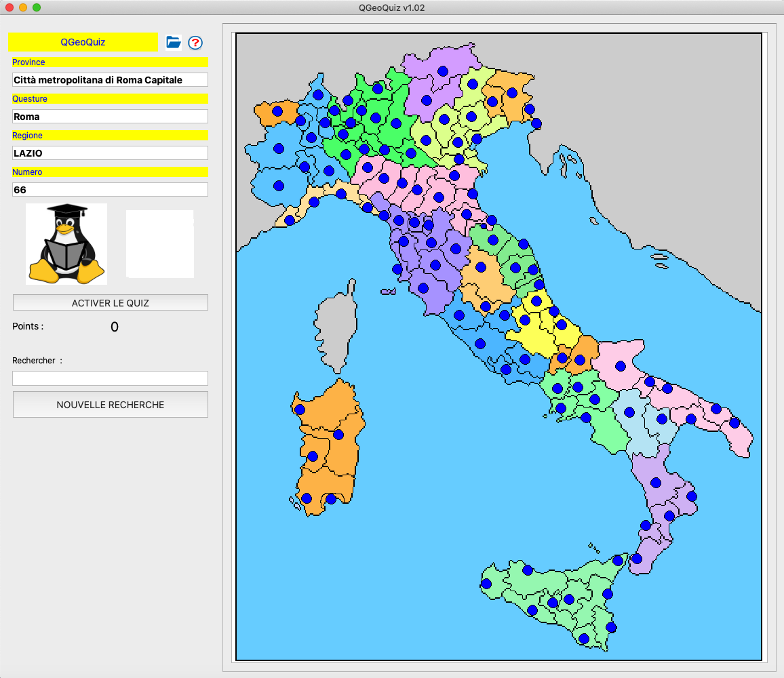Click the Messina dot on Sicily's northeast tip
This screenshot has width=784, height=678.
(618, 561)
